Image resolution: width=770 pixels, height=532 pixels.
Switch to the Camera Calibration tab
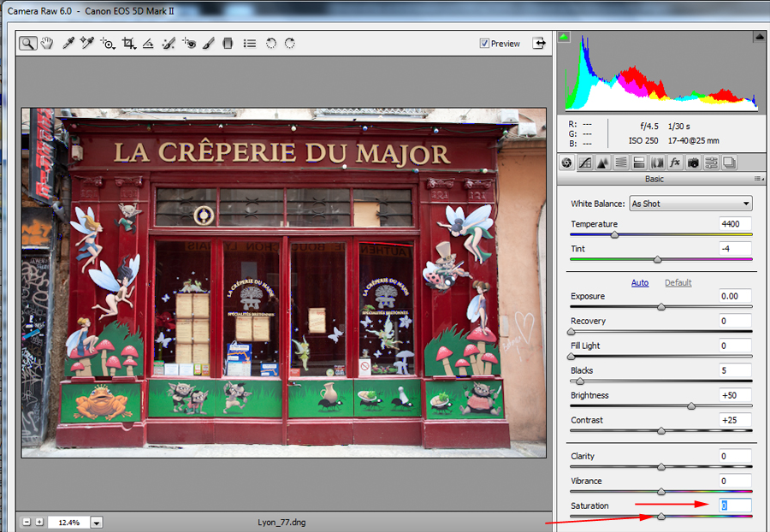[693, 163]
